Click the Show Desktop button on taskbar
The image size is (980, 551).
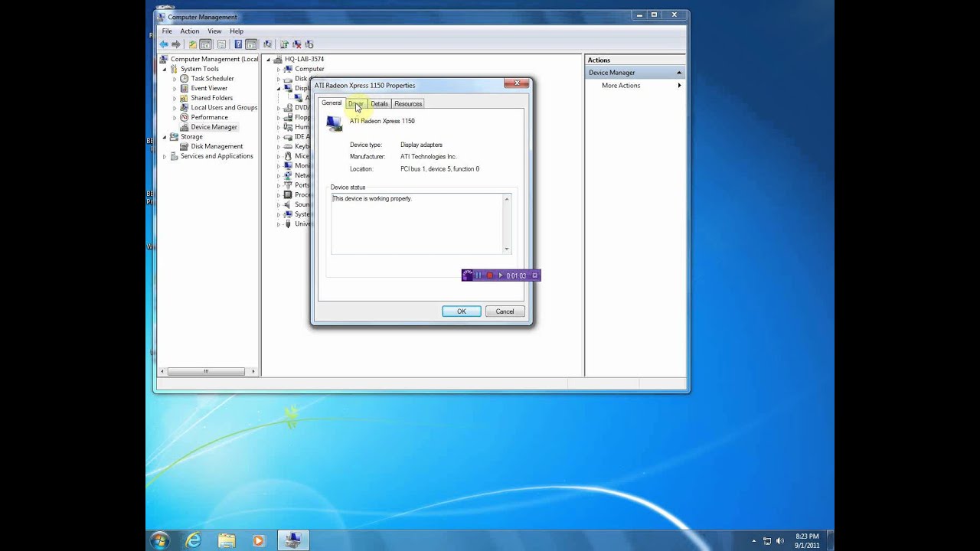click(830, 540)
